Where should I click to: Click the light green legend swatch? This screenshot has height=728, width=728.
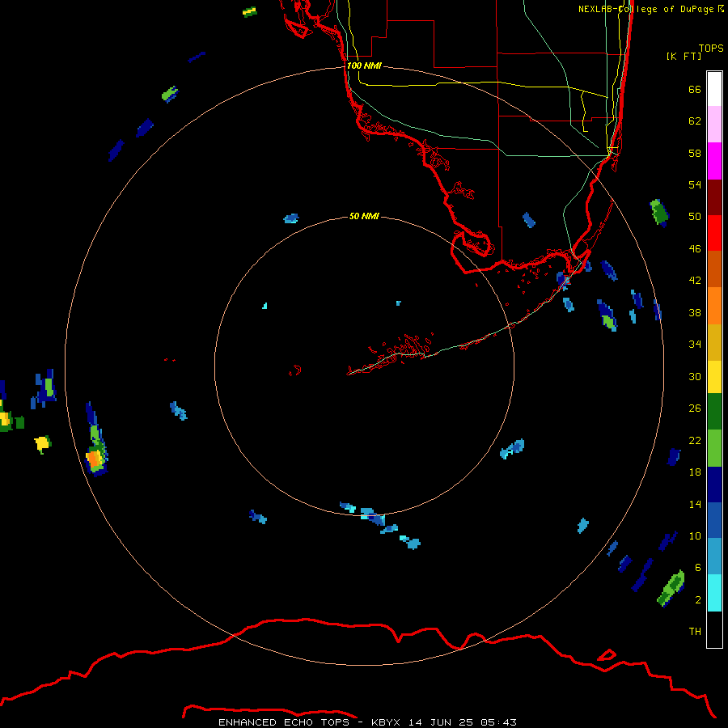pos(714,448)
